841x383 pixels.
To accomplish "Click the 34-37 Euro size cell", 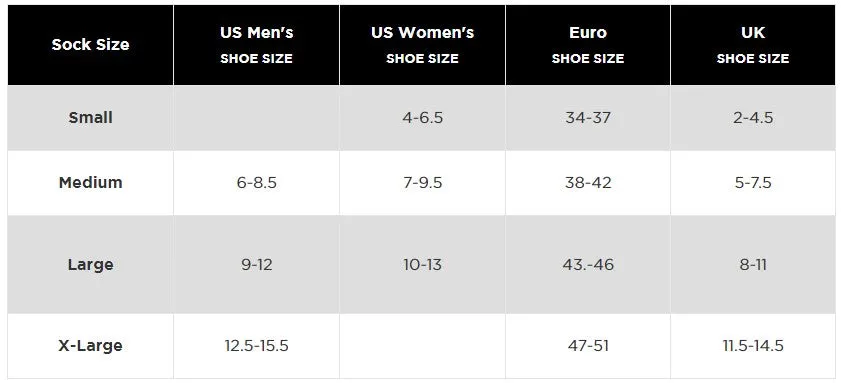I will [588, 117].
